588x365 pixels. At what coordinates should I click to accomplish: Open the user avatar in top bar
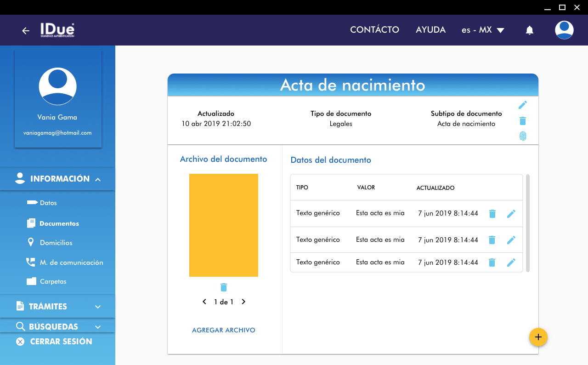[x=564, y=30]
